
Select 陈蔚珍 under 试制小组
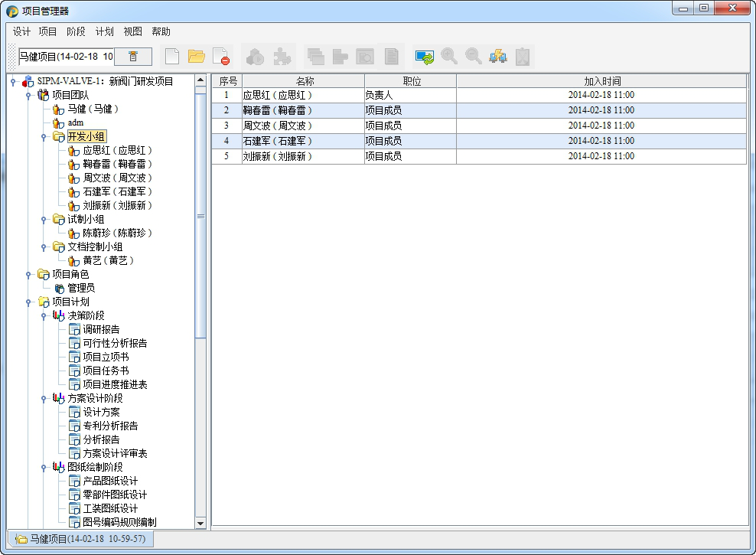[x=117, y=233]
